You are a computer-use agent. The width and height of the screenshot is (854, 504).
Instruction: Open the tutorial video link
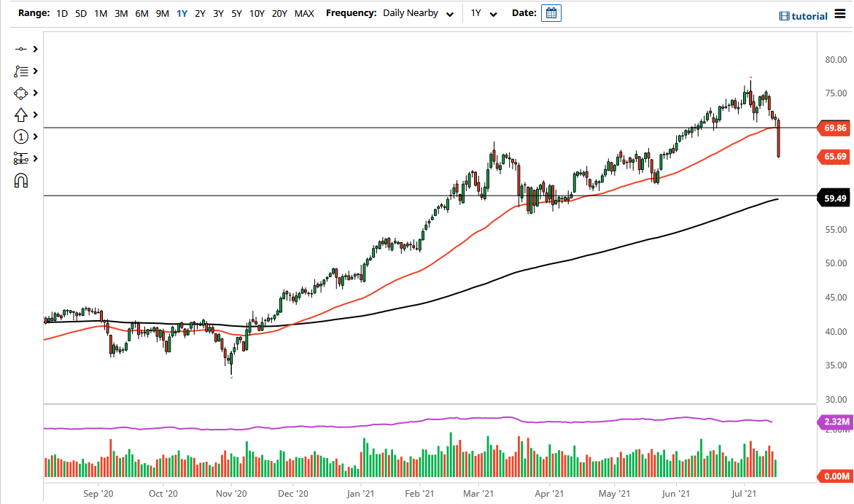[803, 15]
